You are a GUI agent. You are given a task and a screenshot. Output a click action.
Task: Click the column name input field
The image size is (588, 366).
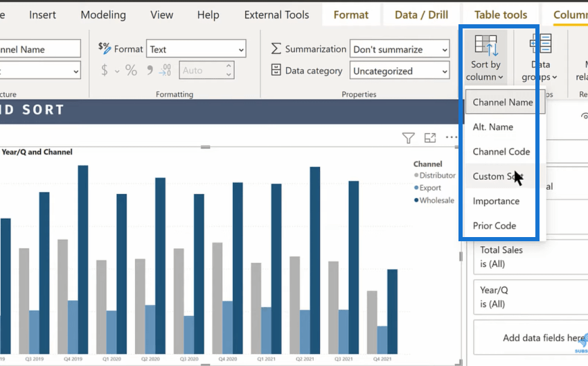39,49
